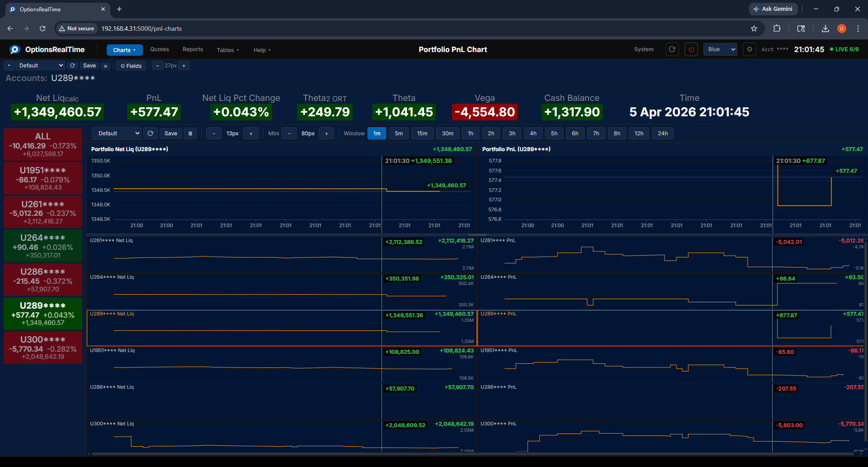Image resolution: width=868 pixels, height=467 pixels.
Task: Open the Reports page
Action: (x=193, y=49)
